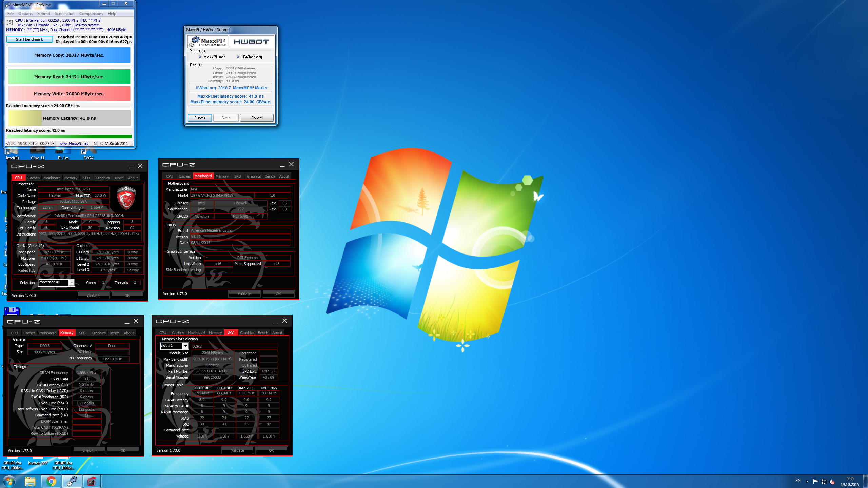
Task: Switch to Caches tab in CPU-Z CPU window
Action: [33, 178]
